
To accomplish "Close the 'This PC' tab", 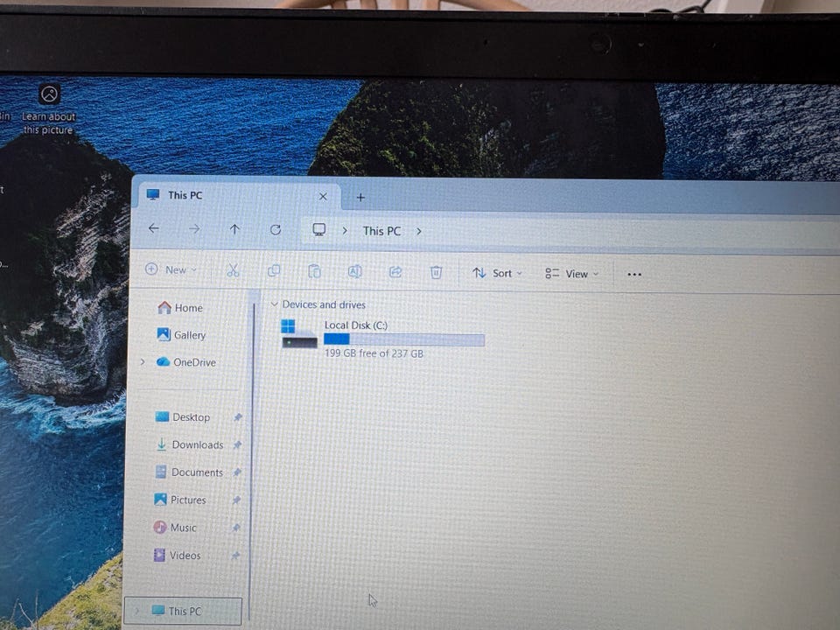I will [x=323, y=197].
